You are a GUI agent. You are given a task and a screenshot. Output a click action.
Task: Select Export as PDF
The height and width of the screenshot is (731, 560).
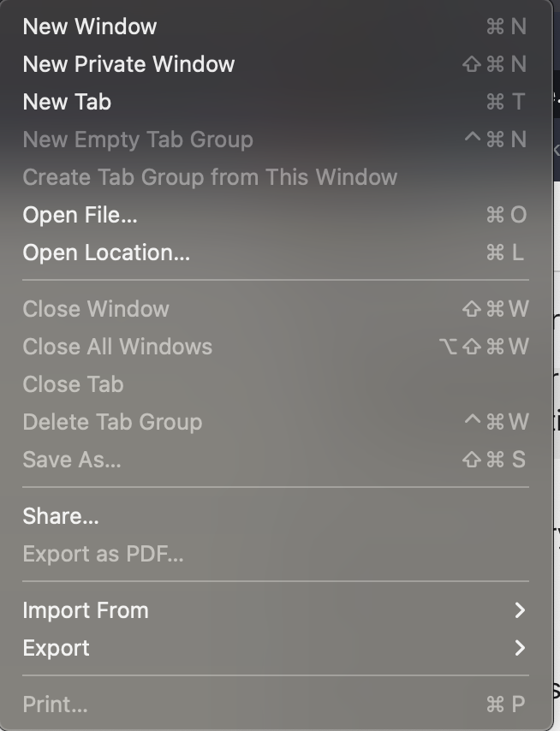[101, 554]
